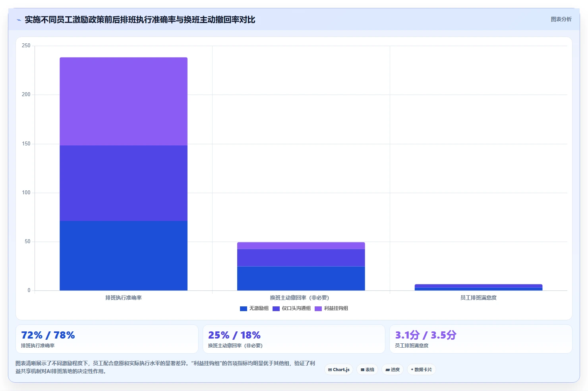This screenshot has height=391, width=588.
Task: Click the 仅口头沟通组 segment of 排班执行准确率 bar
Action: 124,183
